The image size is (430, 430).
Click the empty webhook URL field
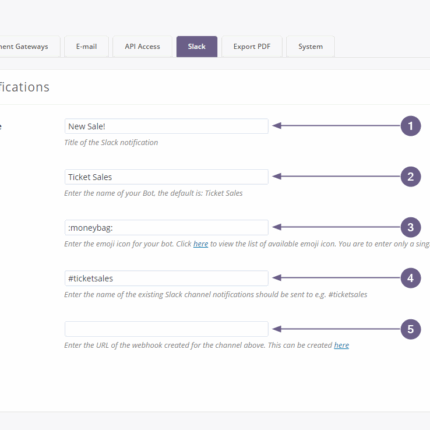coord(166,329)
